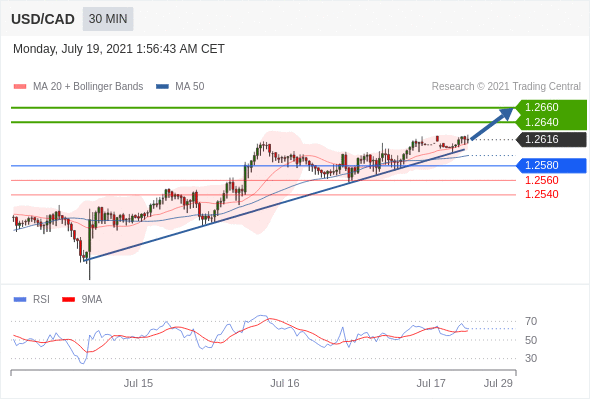
Task: Click the blue upward forecast arrow
Action: click(x=492, y=124)
